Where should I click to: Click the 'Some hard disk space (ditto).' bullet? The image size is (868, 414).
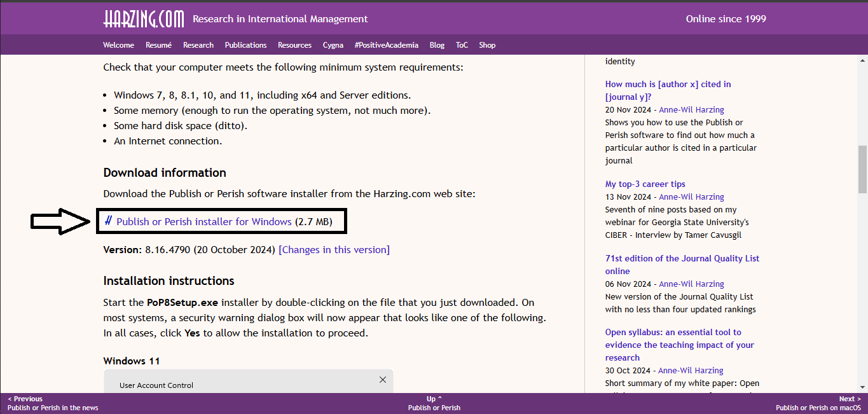[x=181, y=126]
